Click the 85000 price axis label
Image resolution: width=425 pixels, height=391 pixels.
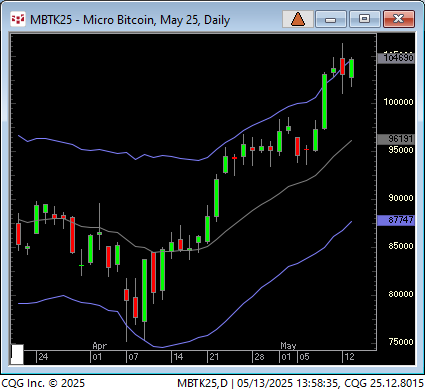pos(401,246)
